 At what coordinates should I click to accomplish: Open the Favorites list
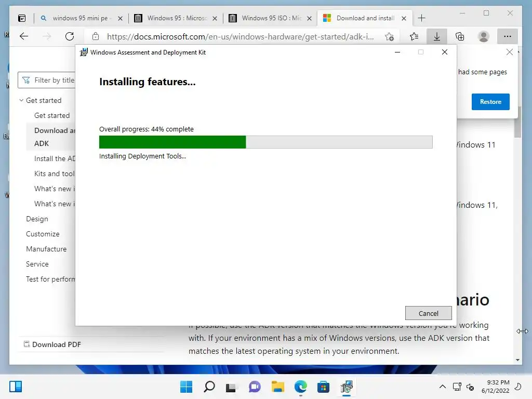tap(414, 36)
